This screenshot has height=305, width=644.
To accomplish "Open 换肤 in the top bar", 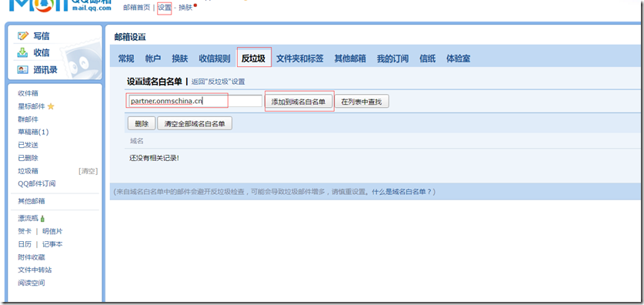I will tap(185, 8).
